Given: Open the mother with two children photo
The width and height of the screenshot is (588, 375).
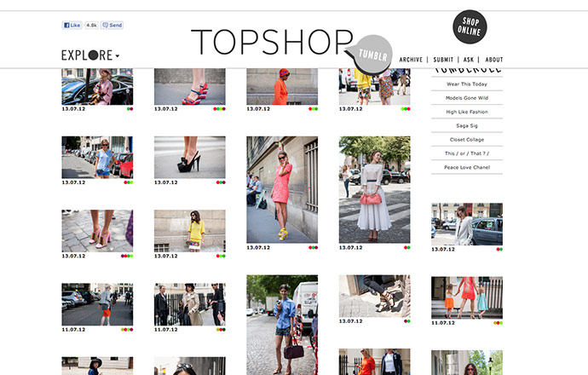Looking at the screenshot, I should coord(467,297).
